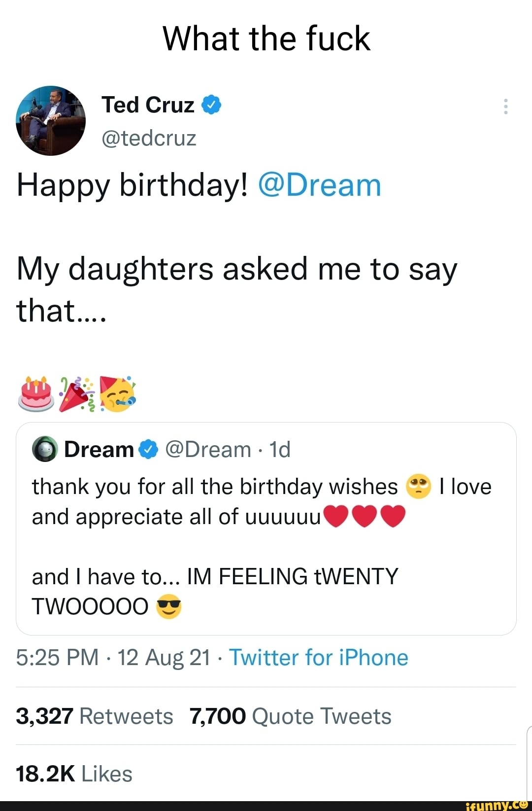View the 7,700 Quote Tweets list
The image size is (532, 811).
pos(290,716)
